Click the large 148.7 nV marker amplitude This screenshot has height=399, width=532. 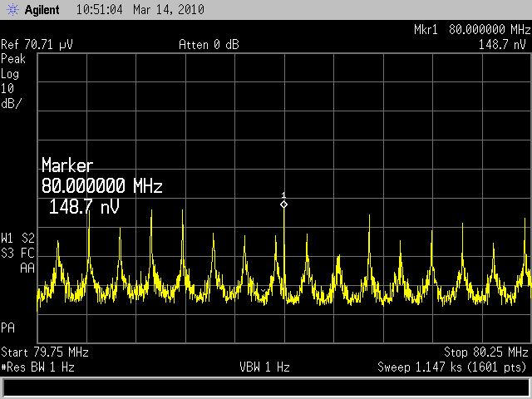(x=84, y=206)
